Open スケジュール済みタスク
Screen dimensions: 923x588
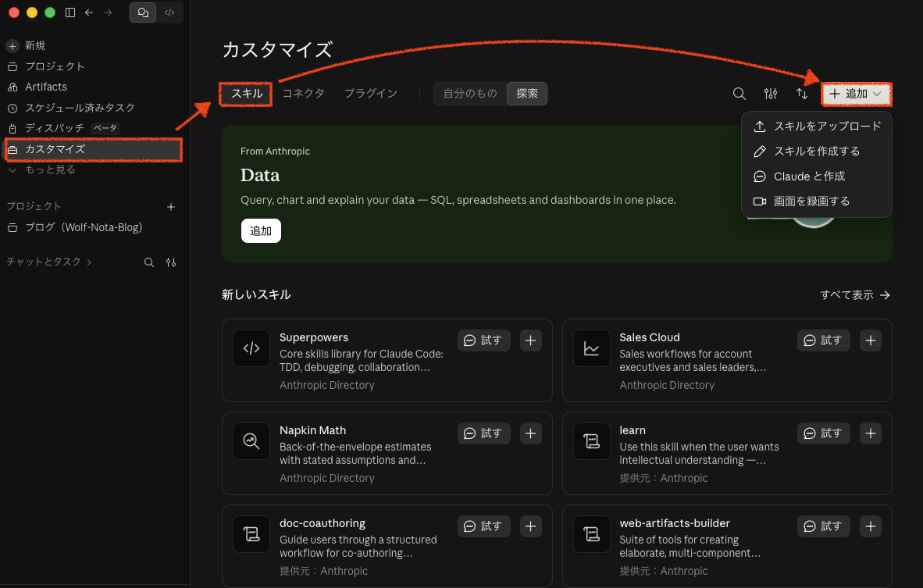tap(70, 108)
